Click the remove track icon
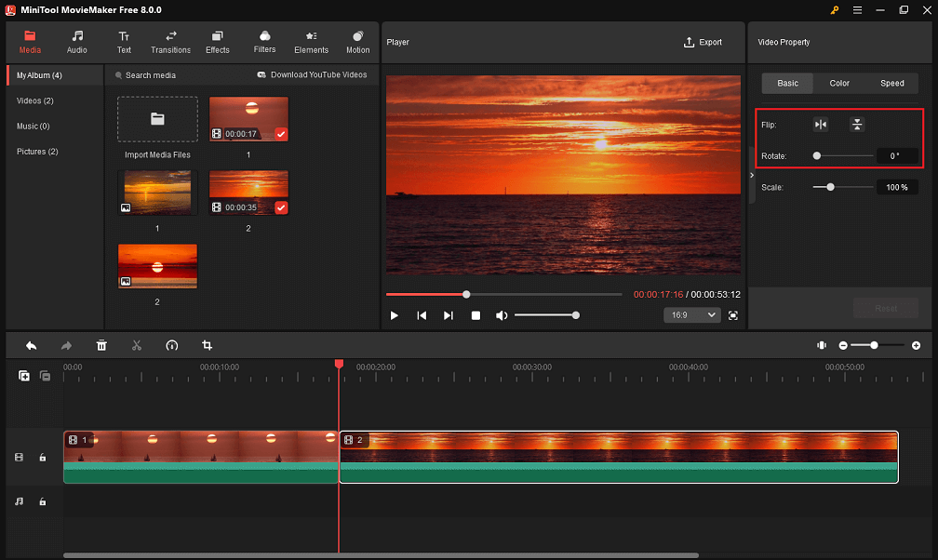938x560 pixels. (x=45, y=376)
